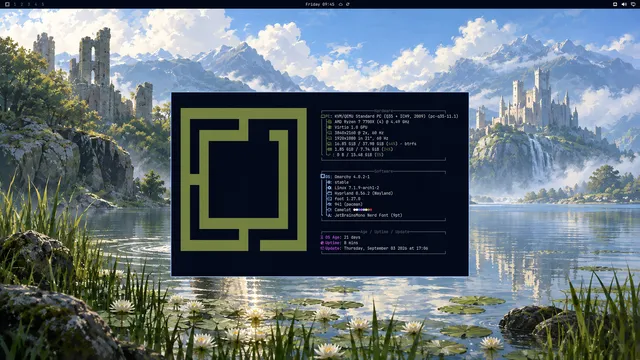640x360 pixels.
Task: Click the circular arrow update icon beside clock
Action: coord(348,4)
